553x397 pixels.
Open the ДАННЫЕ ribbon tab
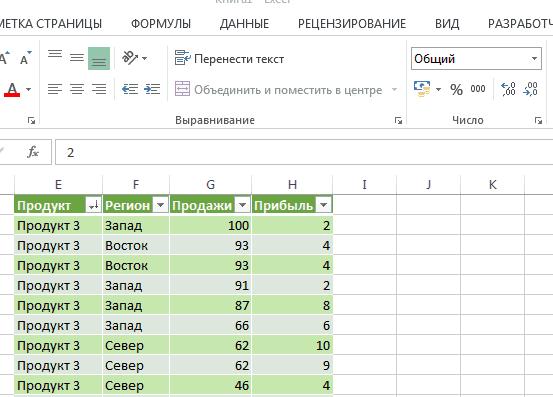[244, 24]
